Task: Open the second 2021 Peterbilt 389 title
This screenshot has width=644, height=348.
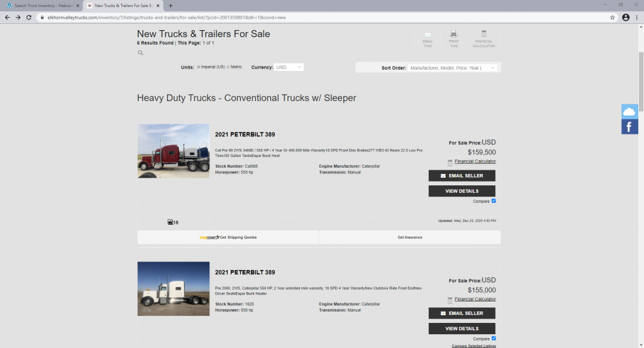Action: [x=245, y=273]
